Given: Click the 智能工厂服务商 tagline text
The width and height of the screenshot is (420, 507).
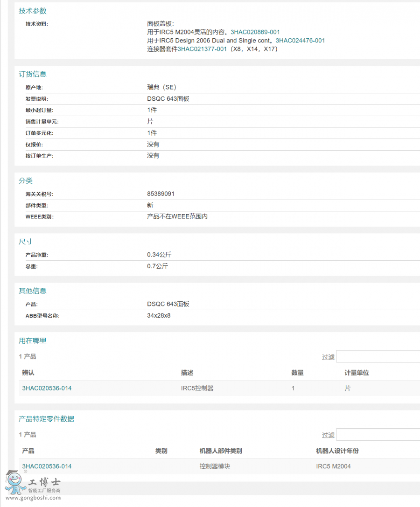Looking at the screenshot, I should (45, 490).
